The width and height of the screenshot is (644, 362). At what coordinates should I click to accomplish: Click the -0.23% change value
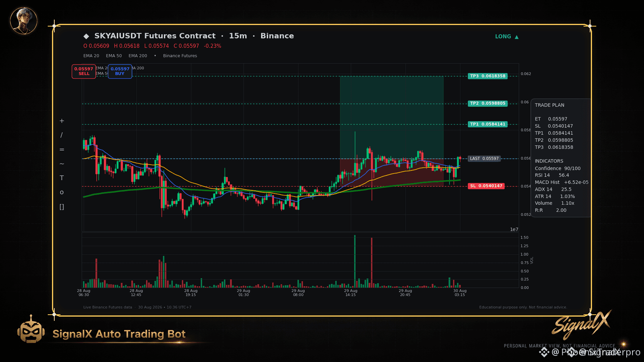click(213, 46)
